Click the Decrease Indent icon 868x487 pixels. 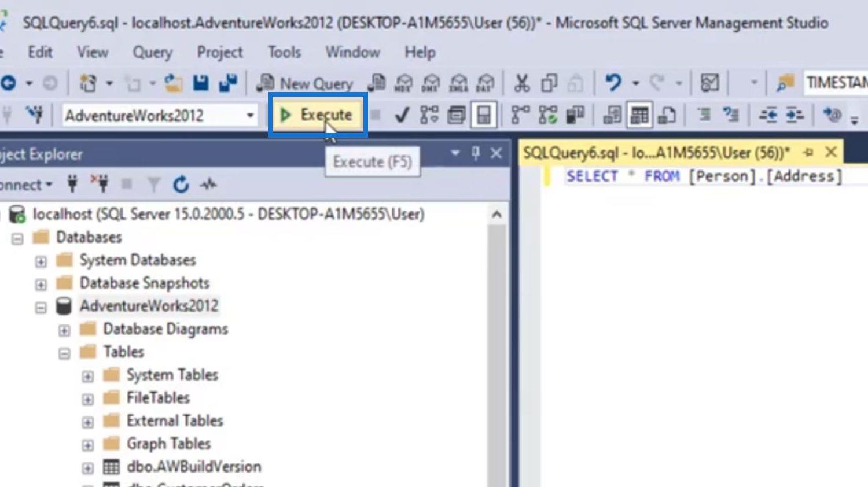pos(768,115)
